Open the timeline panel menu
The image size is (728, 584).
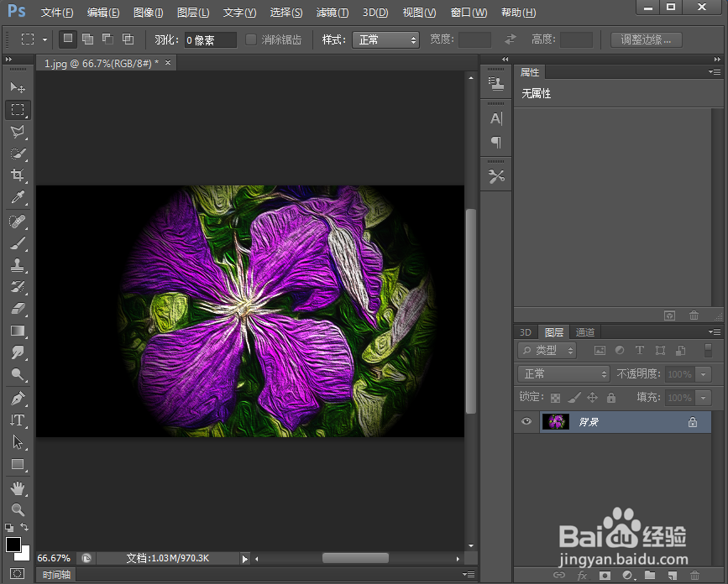click(x=469, y=574)
